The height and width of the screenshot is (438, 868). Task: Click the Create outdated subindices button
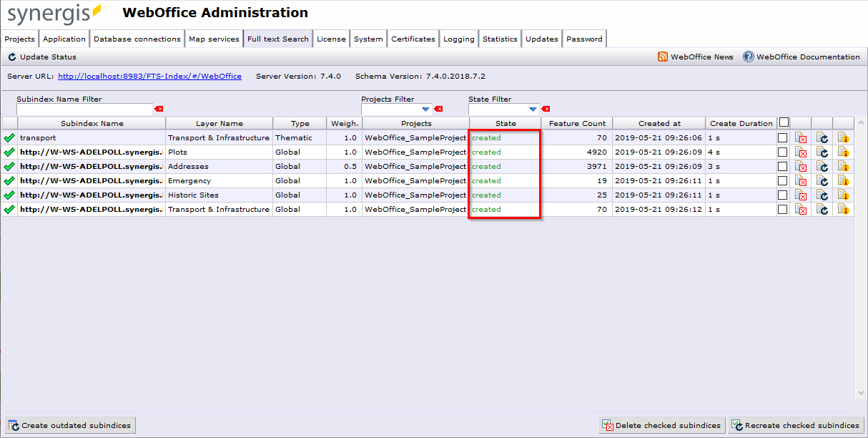coord(69,424)
